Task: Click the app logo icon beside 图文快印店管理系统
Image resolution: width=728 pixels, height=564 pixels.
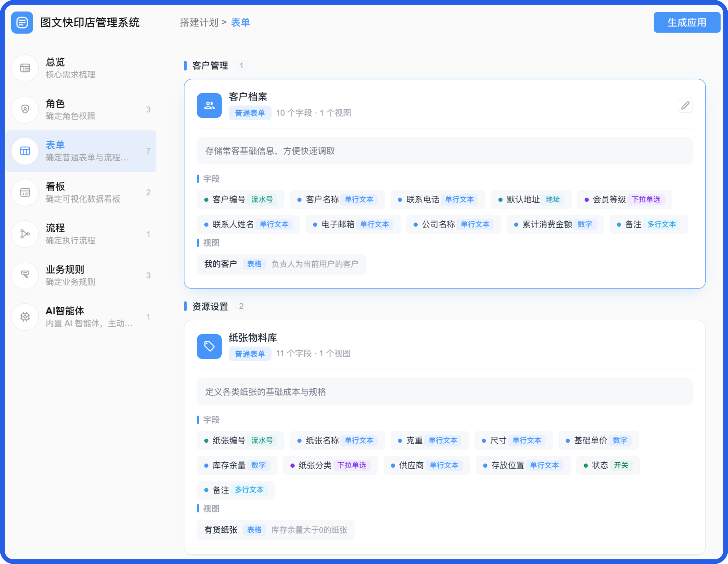Action: [22, 23]
